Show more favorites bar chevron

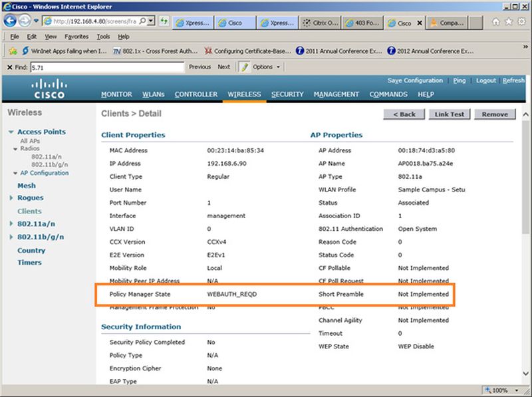(525, 47)
